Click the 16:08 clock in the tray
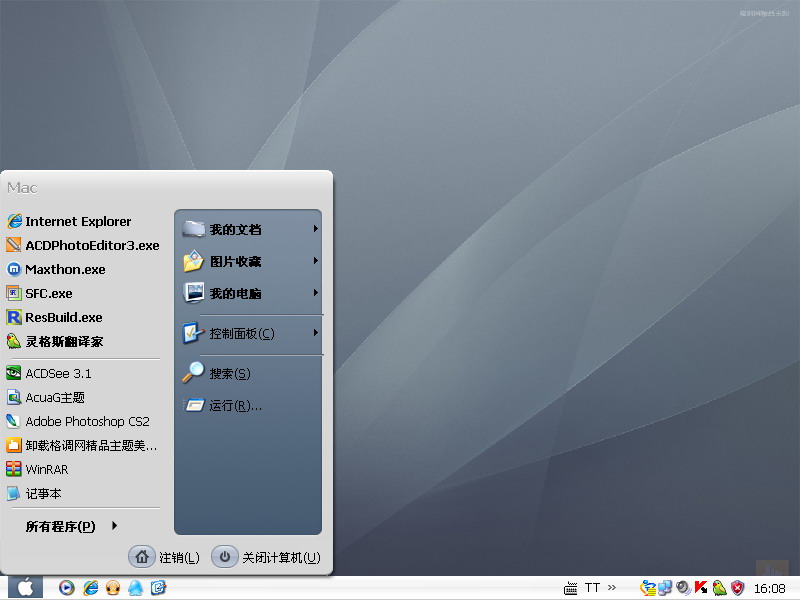 point(770,589)
